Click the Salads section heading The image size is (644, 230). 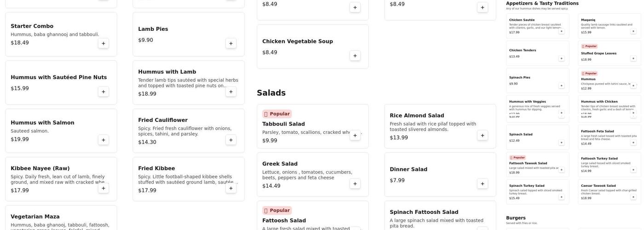tap(271, 93)
